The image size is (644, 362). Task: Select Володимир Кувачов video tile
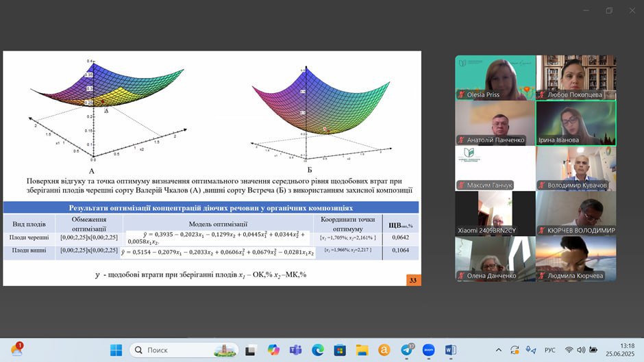pos(576,168)
